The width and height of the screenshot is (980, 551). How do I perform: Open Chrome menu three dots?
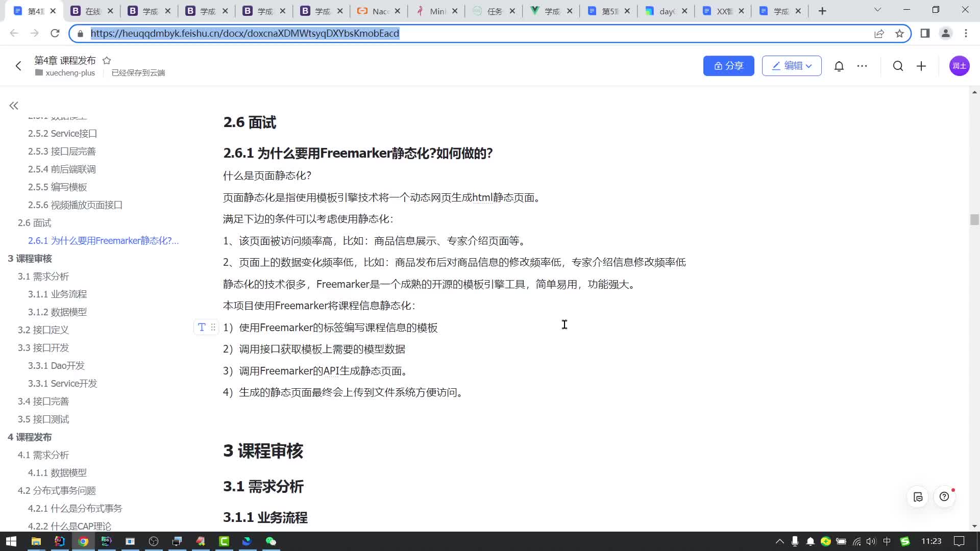[x=966, y=33]
